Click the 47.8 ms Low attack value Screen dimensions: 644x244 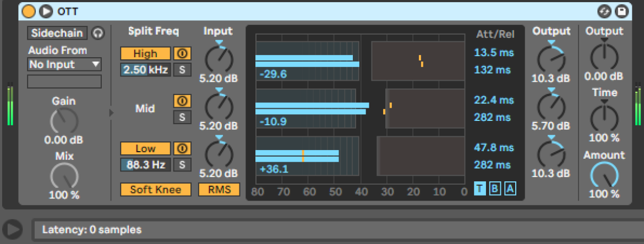[494, 147]
